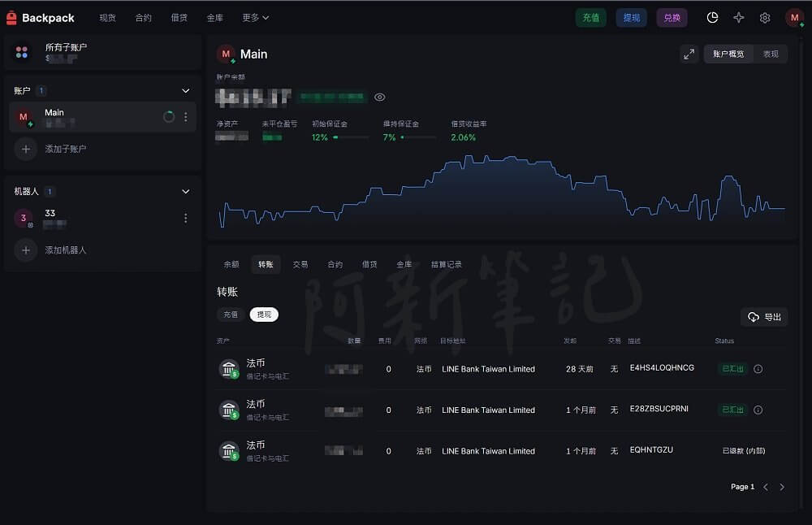
Task: Open bot 33 three-dot menu
Action: 185,218
